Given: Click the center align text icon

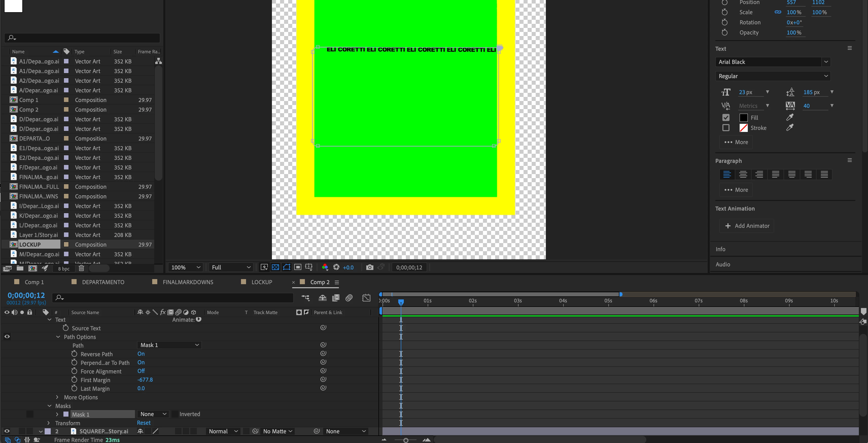Looking at the screenshot, I should coord(743,174).
